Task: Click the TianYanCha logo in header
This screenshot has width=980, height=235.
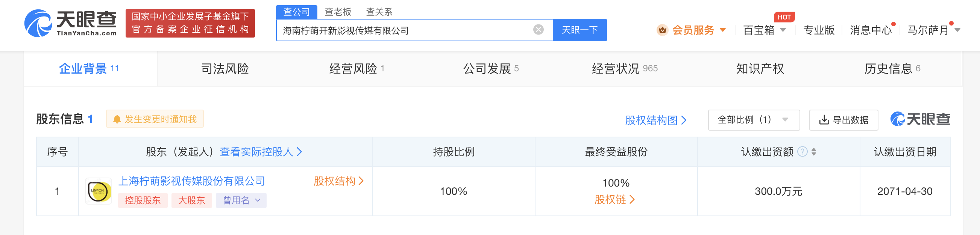Action: (71, 24)
